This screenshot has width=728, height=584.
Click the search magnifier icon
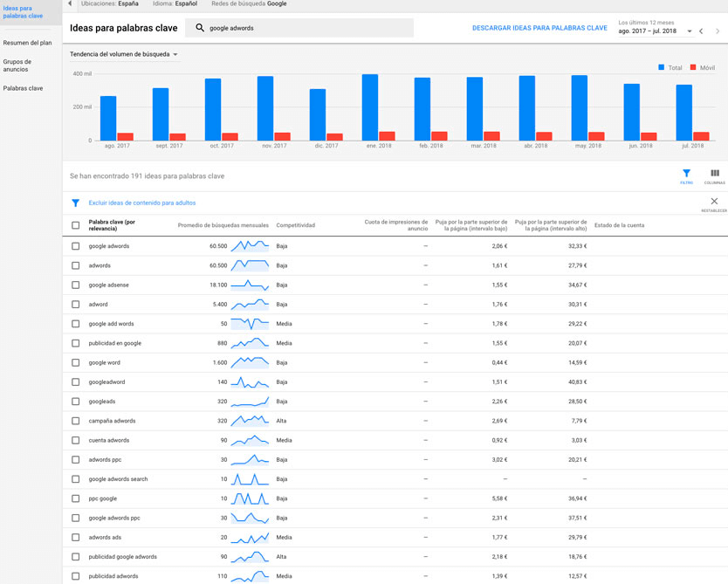coord(200,28)
